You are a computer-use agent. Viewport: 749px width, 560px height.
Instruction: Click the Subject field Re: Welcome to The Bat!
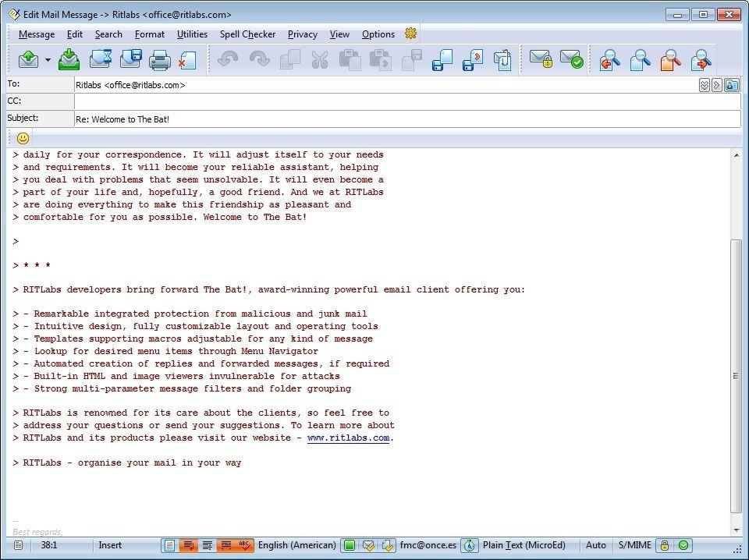point(407,119)
